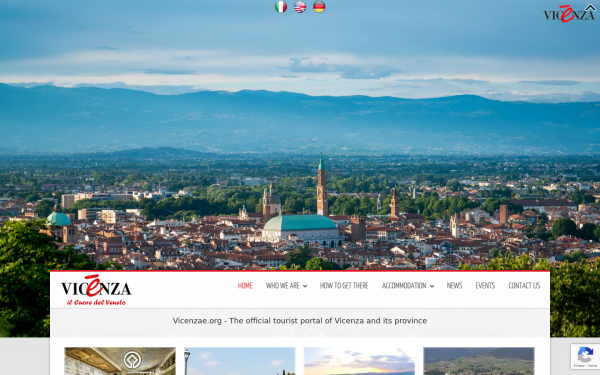Expand the WHO WE ARE dropdown arrow

tap(305, 286)
